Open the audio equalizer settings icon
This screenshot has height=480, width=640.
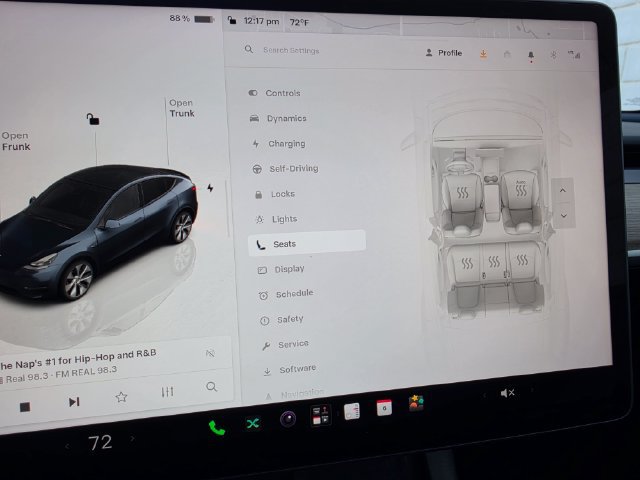pos(167,392)
